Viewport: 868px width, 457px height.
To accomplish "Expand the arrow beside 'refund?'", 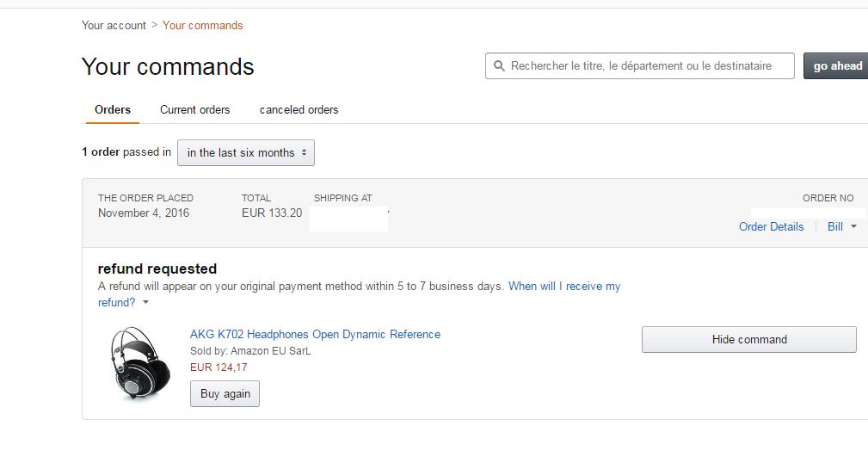I will (x=146, y=303).
